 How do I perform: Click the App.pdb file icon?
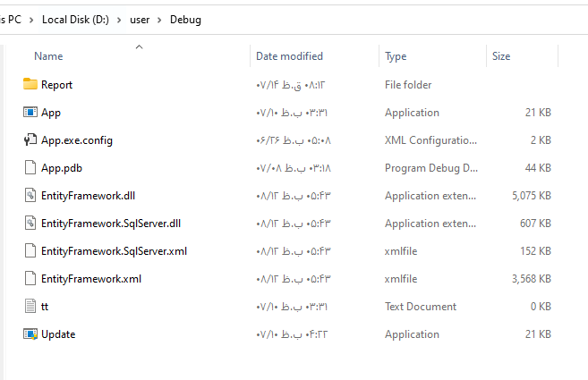point(30,168)
